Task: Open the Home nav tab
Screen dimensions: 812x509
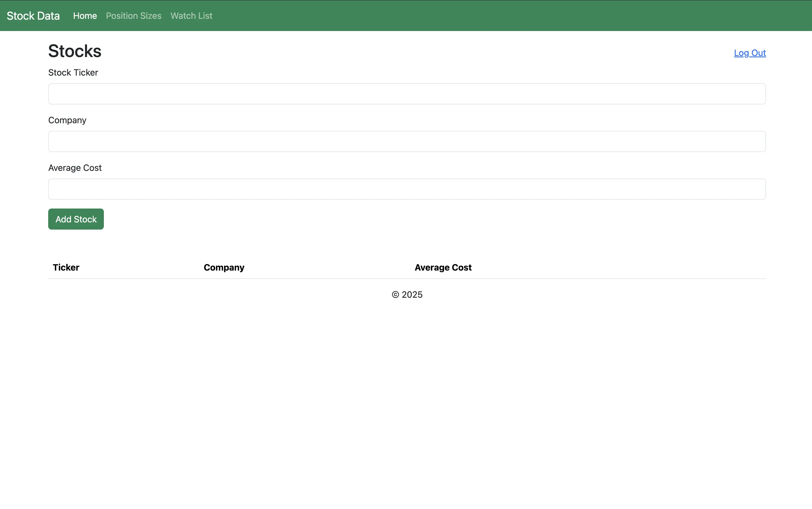Action: (85, 16)
